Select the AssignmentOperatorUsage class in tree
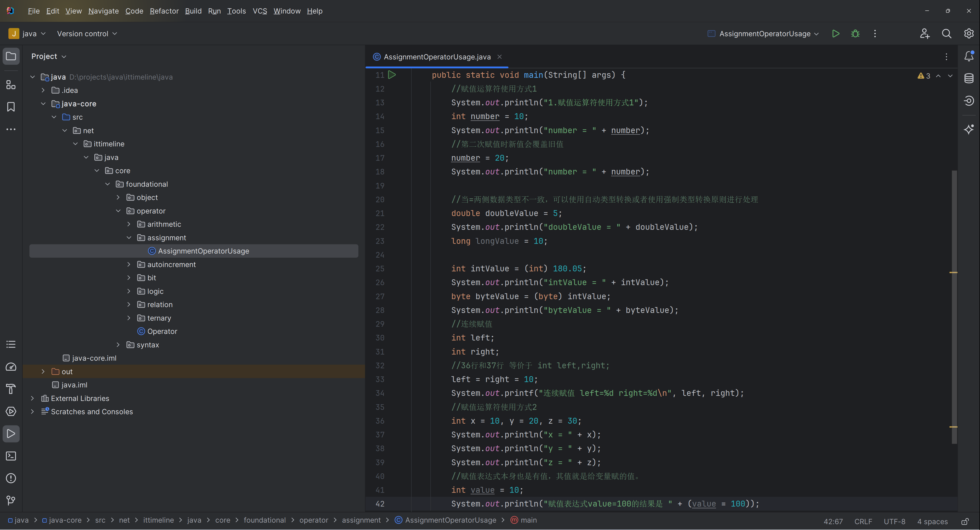 (x=194, y=251)
